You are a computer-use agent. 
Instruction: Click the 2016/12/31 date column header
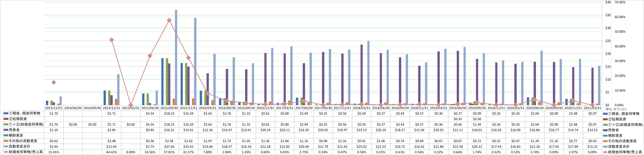pyautogui.click(x=265, y=108)
